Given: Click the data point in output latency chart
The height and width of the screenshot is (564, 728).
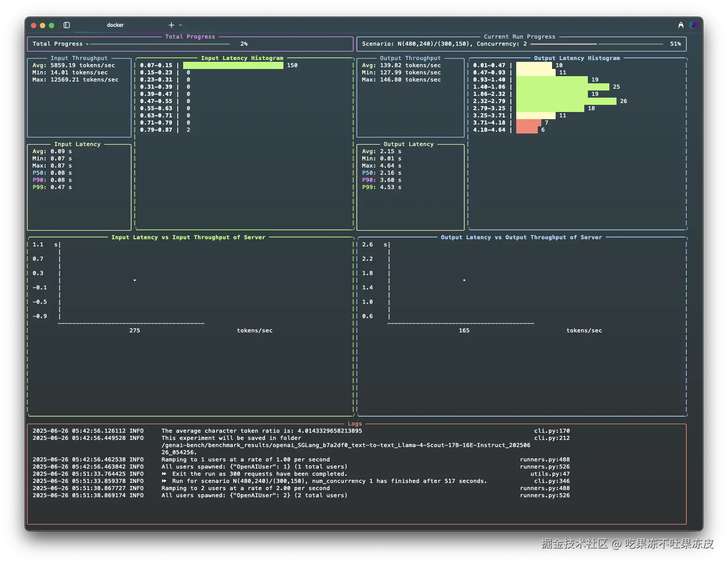Looking at the screenshot, I should click(x=464, y=280).
